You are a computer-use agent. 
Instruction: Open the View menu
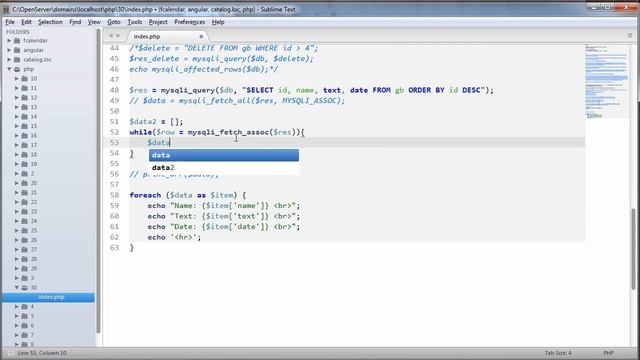click(x=94, y=22)
